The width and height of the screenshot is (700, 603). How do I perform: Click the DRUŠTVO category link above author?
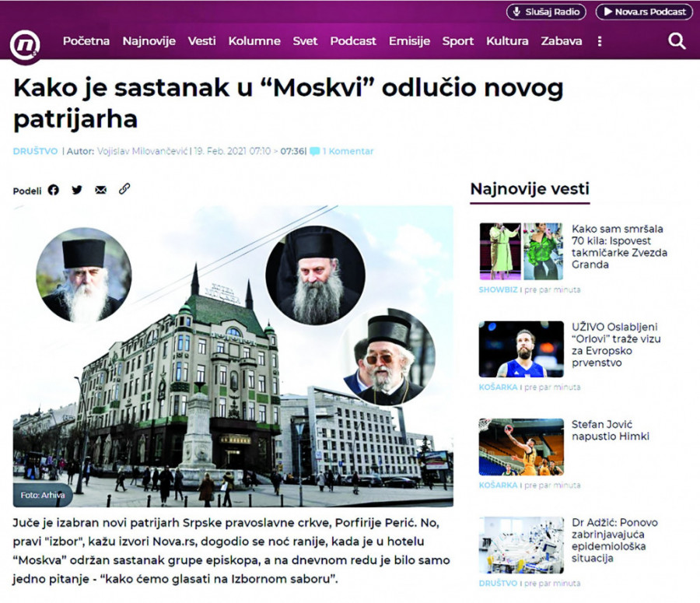[36, 151]
